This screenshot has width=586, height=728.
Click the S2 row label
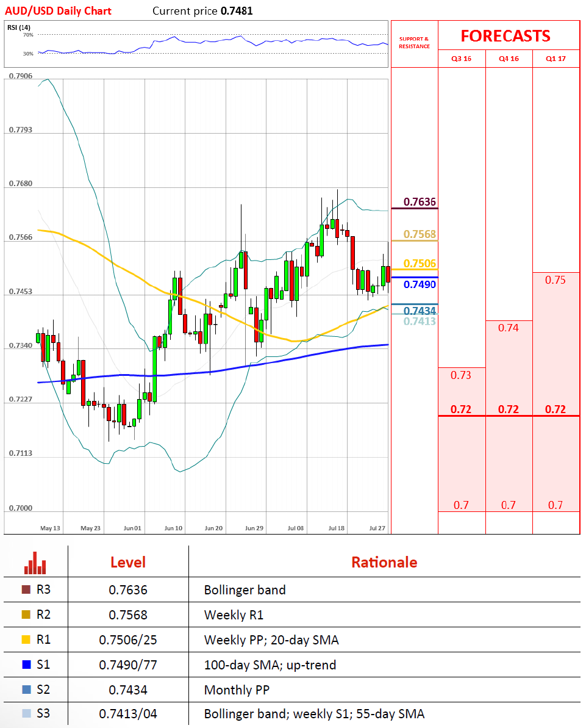tap(43, 690)
